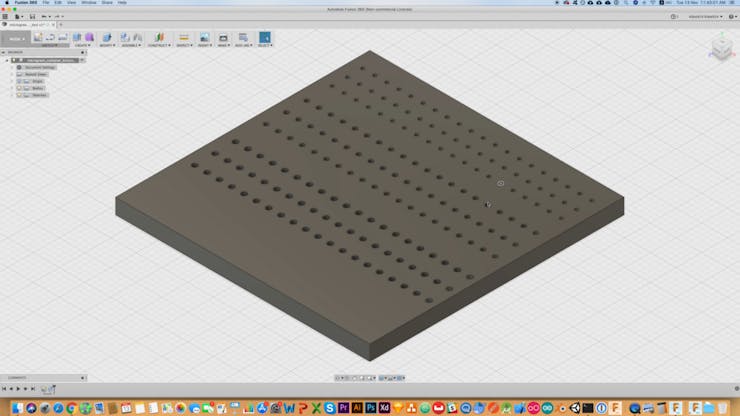Click the ViewCube orientation widget
The image size is (740, 416).
(722, 48)
